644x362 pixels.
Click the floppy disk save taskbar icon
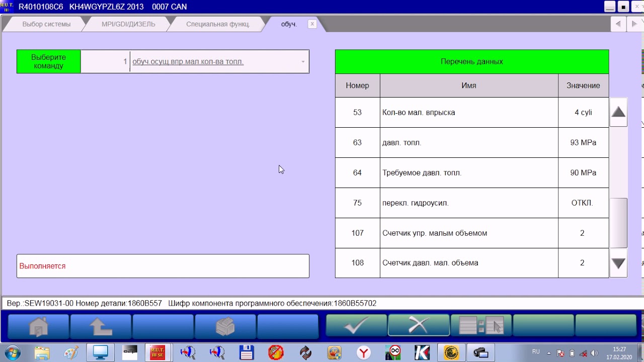point(246,352)
